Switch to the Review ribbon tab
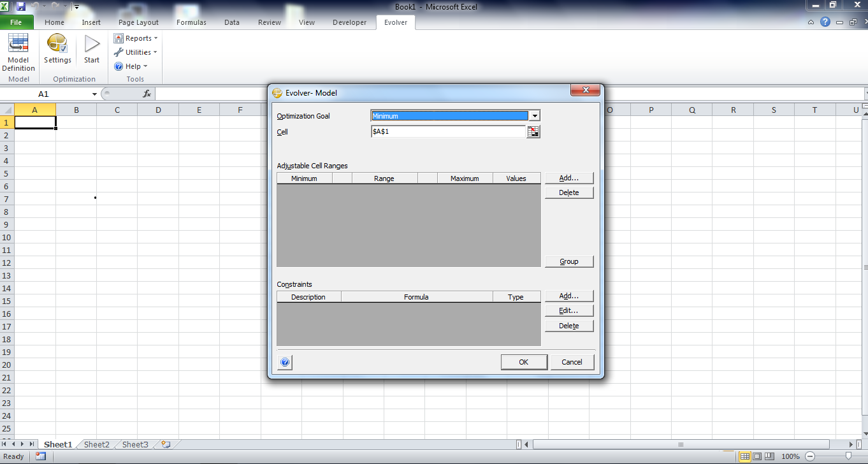Viewport: 868px width, 464px height. [x=270, y=22]
